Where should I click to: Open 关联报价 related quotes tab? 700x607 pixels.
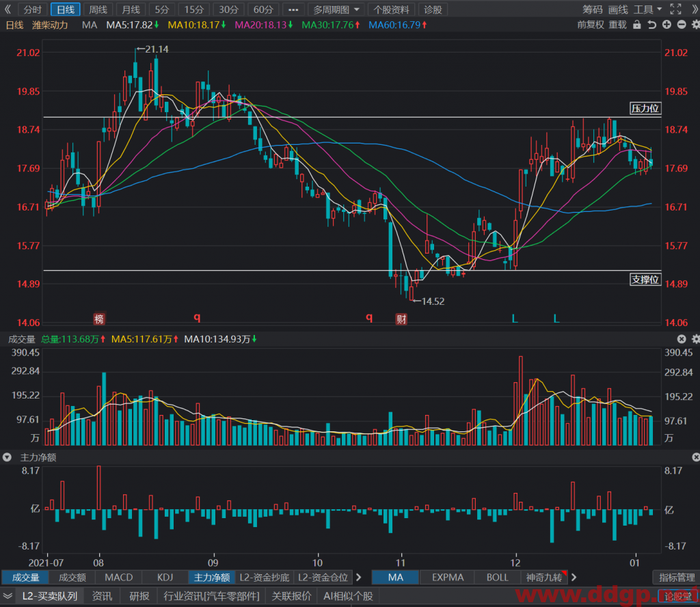(291, 596)
